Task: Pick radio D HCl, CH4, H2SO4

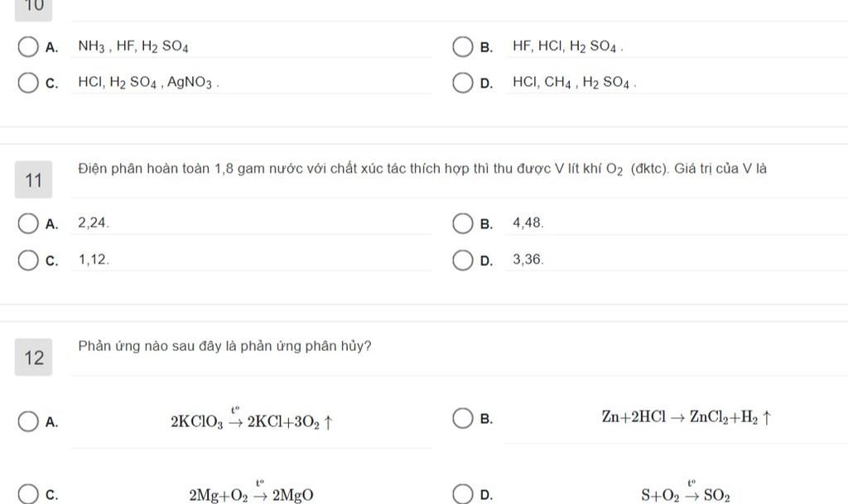Action: coord(462,84)
